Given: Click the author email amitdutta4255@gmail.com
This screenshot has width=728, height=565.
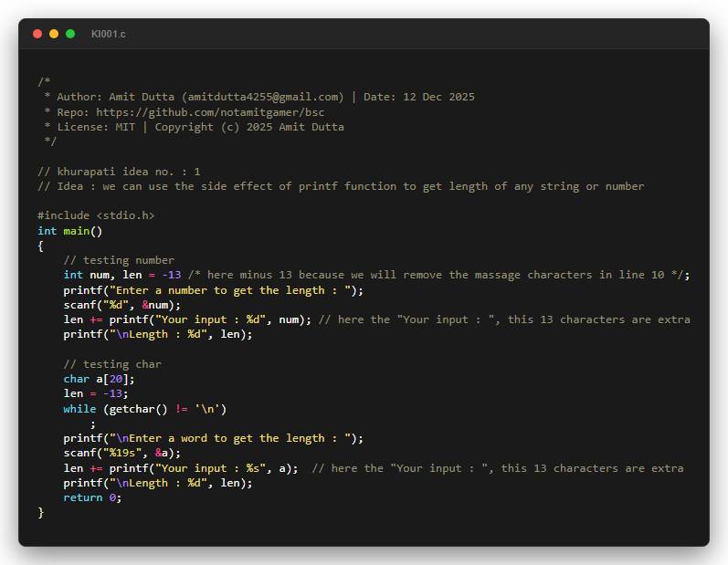Looking at the screenshot, I should coord(263,97).
